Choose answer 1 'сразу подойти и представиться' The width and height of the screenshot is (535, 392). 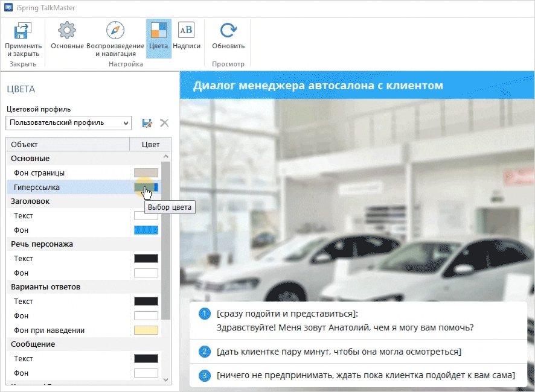click(x=358, y=320)
